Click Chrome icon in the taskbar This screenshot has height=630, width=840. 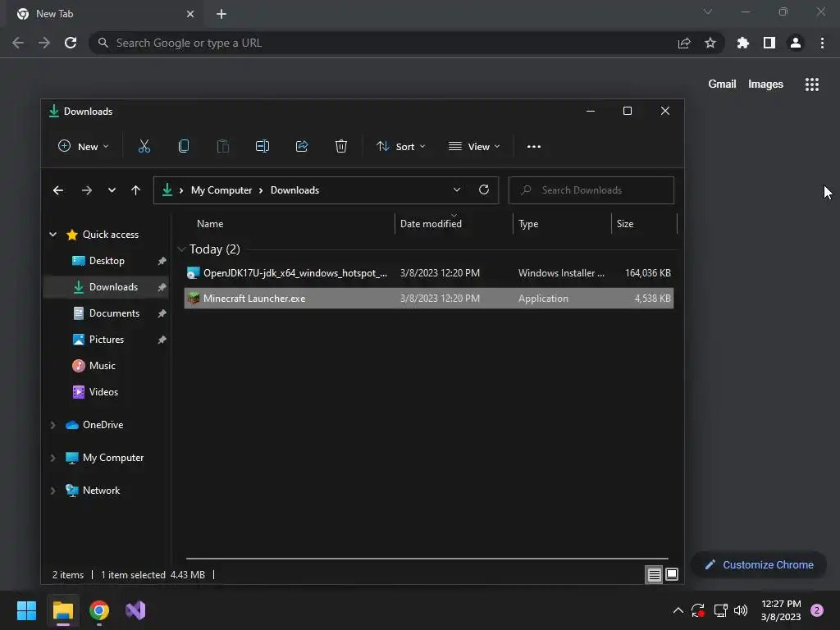tap(99, 610)
